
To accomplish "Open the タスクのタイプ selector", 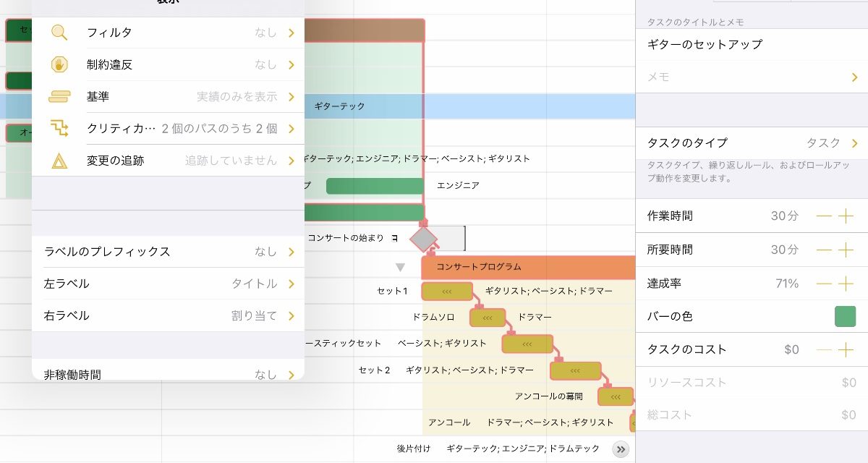I will (752, 143).
